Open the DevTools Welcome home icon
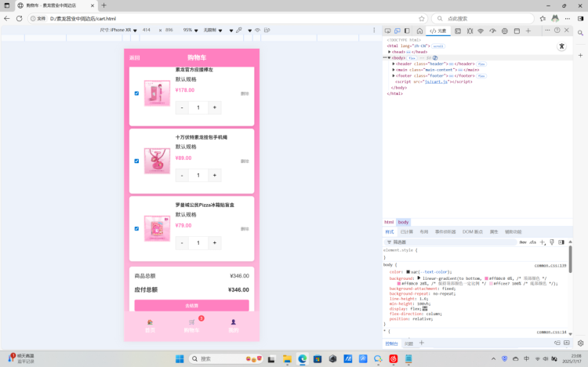 coord(419,31)
